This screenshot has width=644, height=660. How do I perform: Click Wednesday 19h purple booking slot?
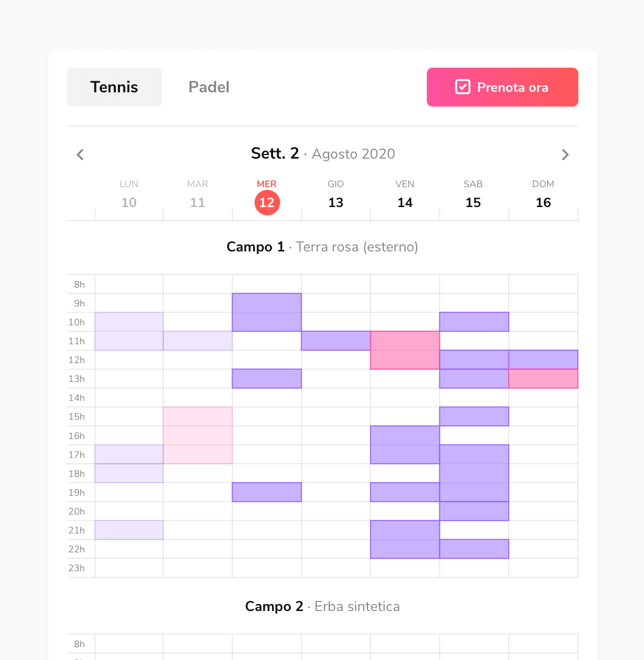coord(267,492)
